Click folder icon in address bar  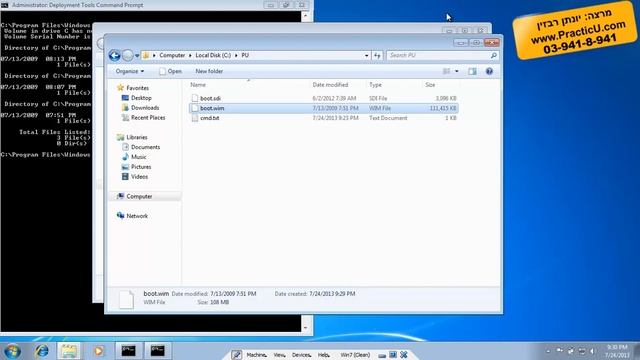coord(146,55)
